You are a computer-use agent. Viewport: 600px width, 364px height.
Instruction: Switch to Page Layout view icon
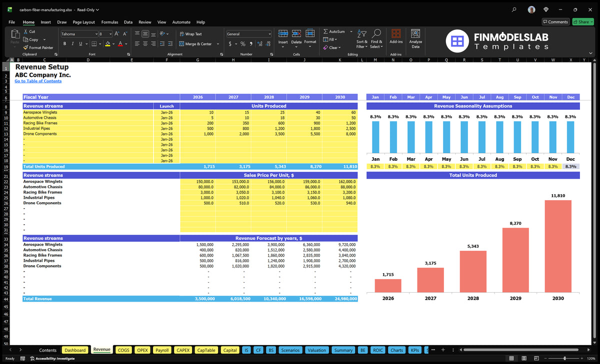523,359
